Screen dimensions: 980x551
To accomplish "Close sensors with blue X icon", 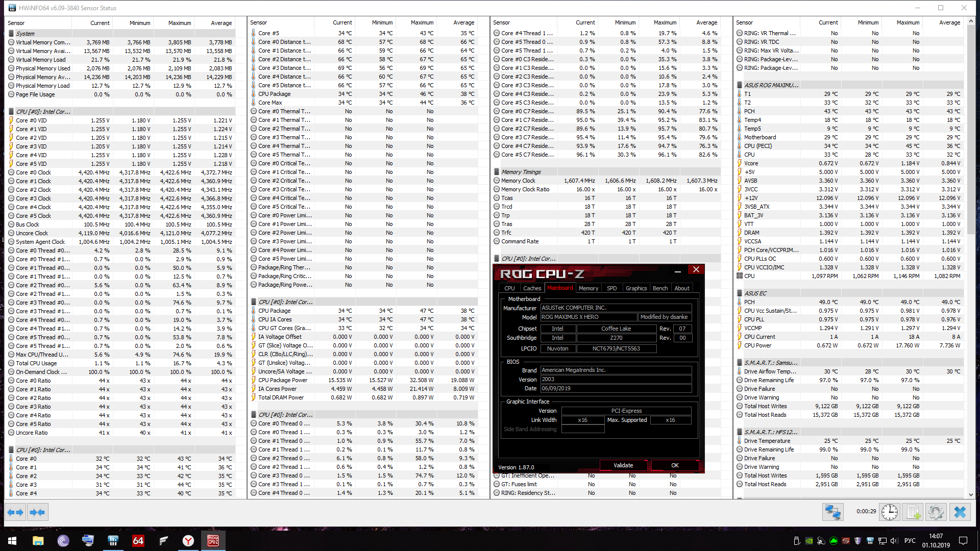I will (x=960, y=512).
